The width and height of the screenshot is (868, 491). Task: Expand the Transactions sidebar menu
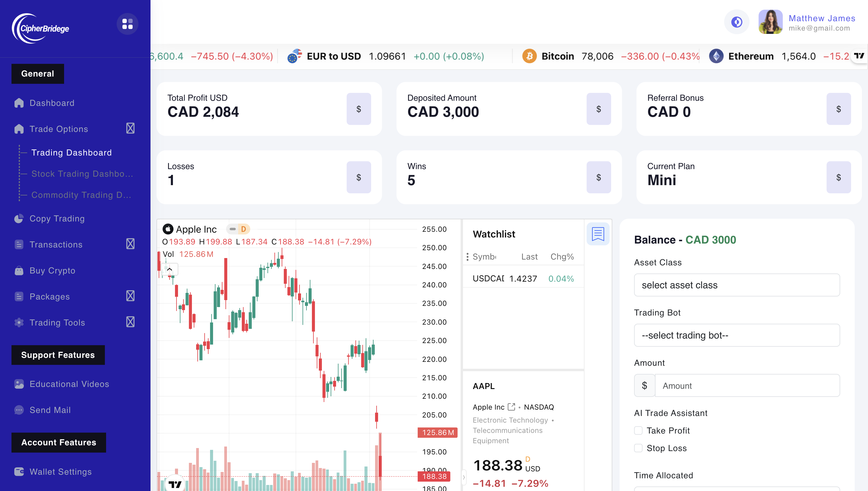pyautogui.click(x=130, y=244)
